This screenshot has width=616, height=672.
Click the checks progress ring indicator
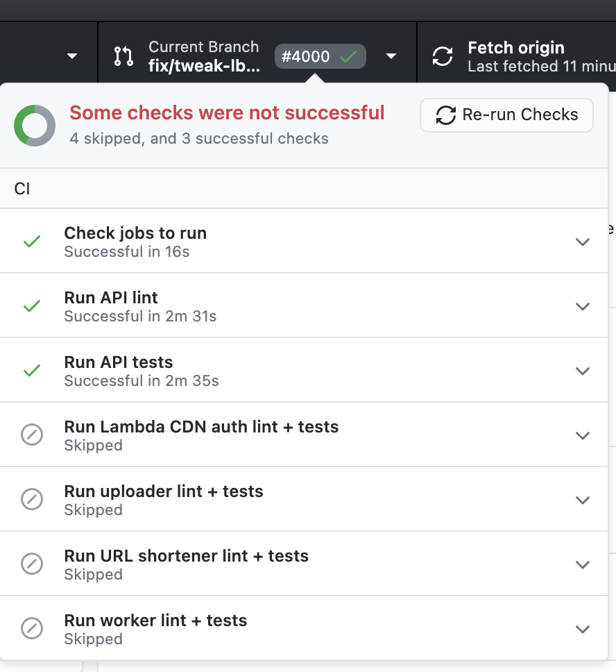[x=34, y=124]
